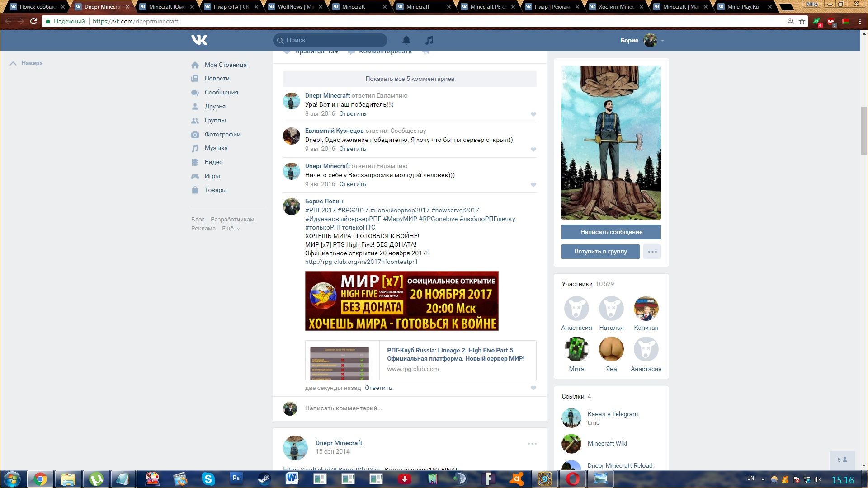Image resolution: width=868 pixels, height=488 pixels.
Task: Open the music note icon in header
Action: 429,40
